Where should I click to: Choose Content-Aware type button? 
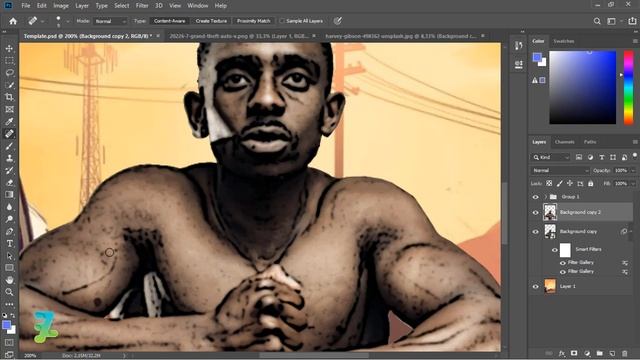[169, 21]
